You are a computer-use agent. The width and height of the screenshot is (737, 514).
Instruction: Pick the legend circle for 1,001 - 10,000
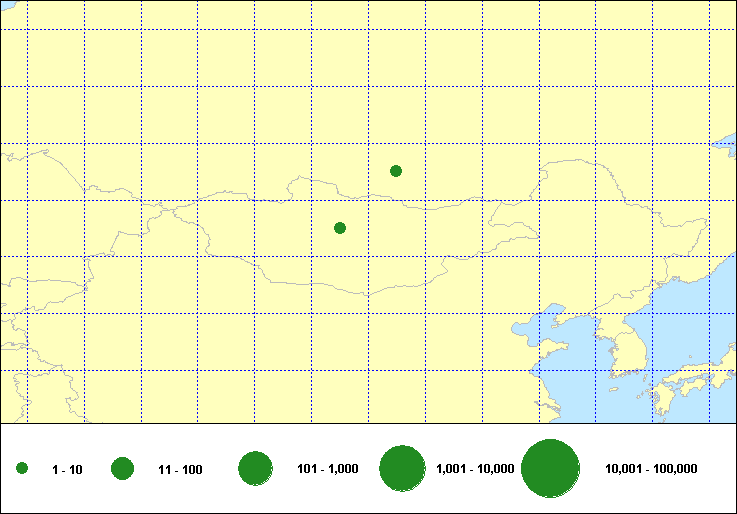tap(403, 468)
